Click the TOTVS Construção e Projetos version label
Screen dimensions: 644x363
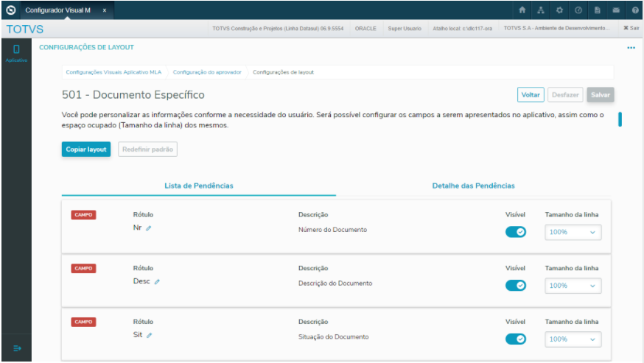coord(278,29)
